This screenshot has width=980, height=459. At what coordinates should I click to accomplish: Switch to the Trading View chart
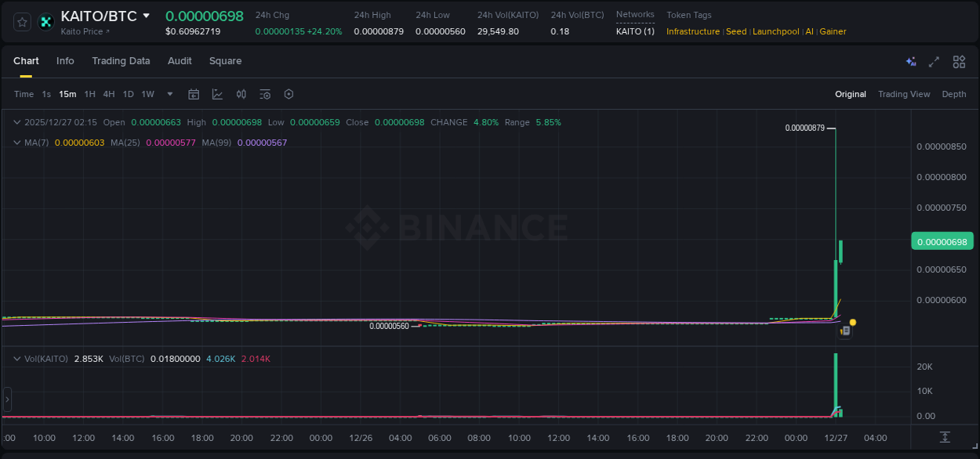click(x=904, y=94)
